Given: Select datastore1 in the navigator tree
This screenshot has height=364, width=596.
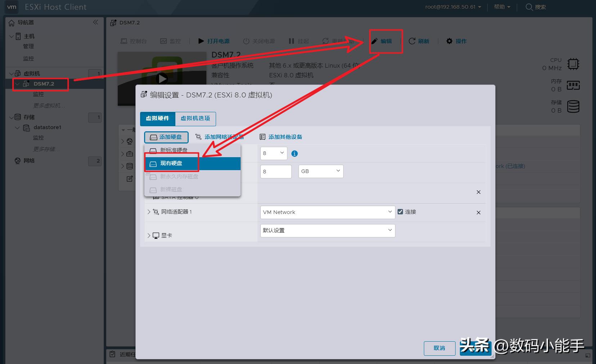Looking at the screenshot, I should point(48,127).
